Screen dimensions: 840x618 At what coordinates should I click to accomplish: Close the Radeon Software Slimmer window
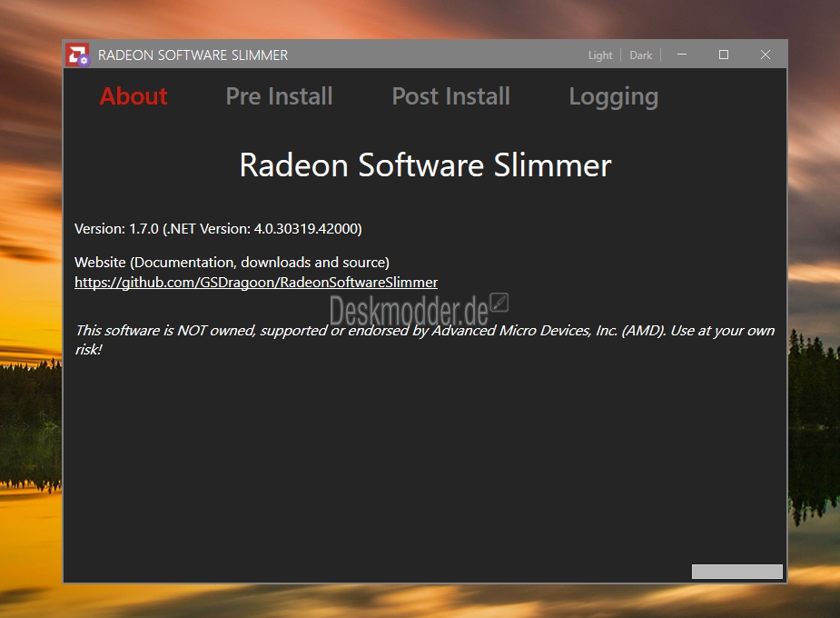(766, 55)
